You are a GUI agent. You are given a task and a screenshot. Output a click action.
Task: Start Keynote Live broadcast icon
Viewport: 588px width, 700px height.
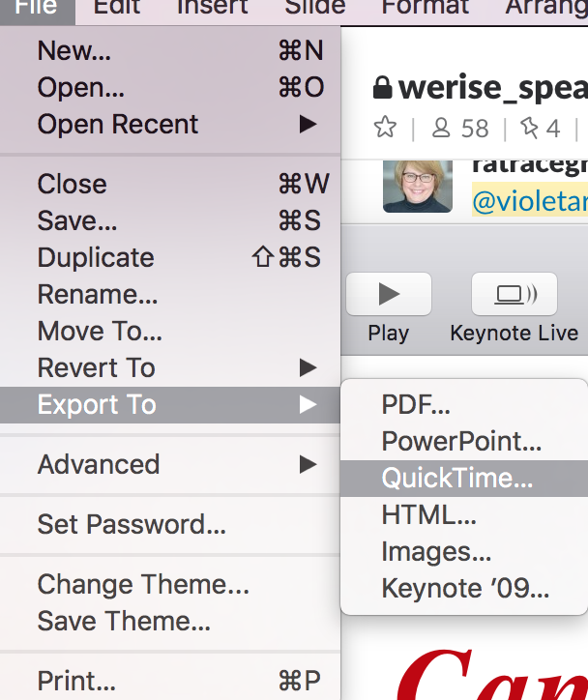[x=514, y=294]
